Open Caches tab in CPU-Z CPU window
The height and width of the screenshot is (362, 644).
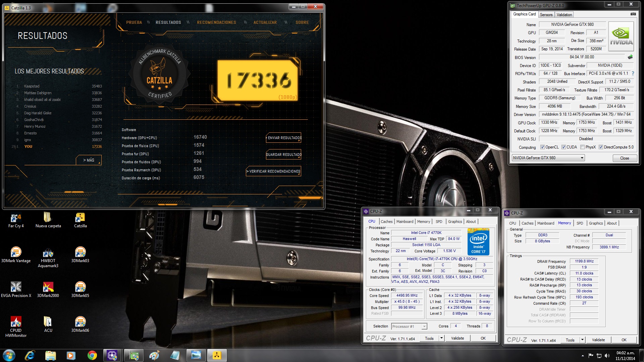pyautogui.click(x=386, y=222)
